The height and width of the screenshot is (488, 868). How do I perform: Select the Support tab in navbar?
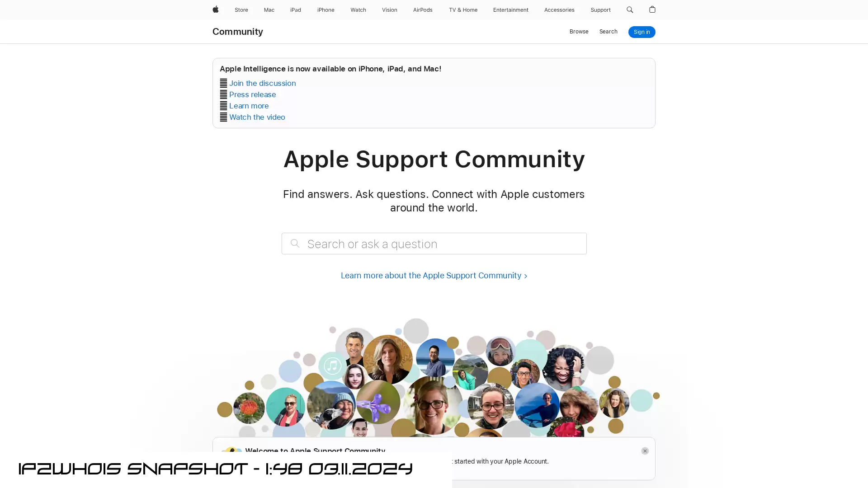[600, 9]
